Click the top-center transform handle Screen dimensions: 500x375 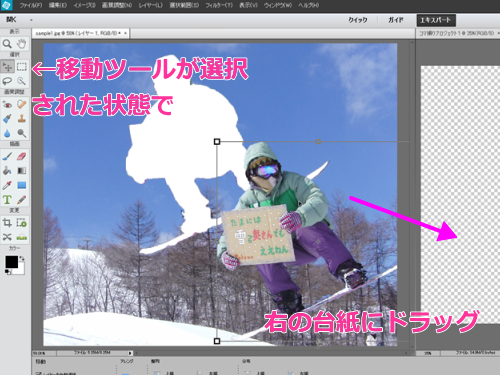point(318,142)
